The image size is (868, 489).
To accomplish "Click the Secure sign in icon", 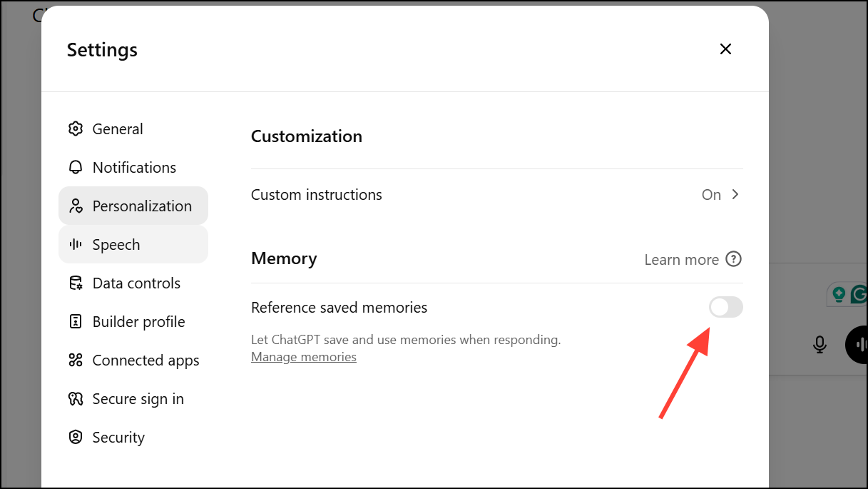I will [x=76, y=399].
